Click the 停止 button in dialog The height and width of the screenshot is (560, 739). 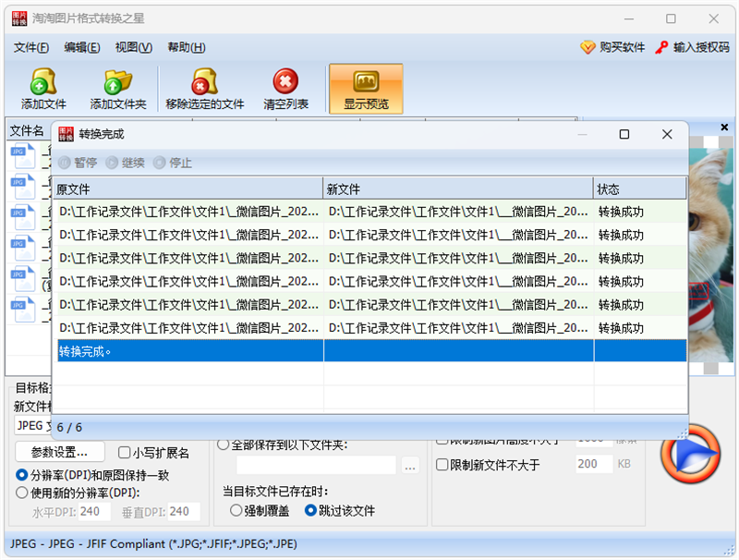click(x=173, y=163)
